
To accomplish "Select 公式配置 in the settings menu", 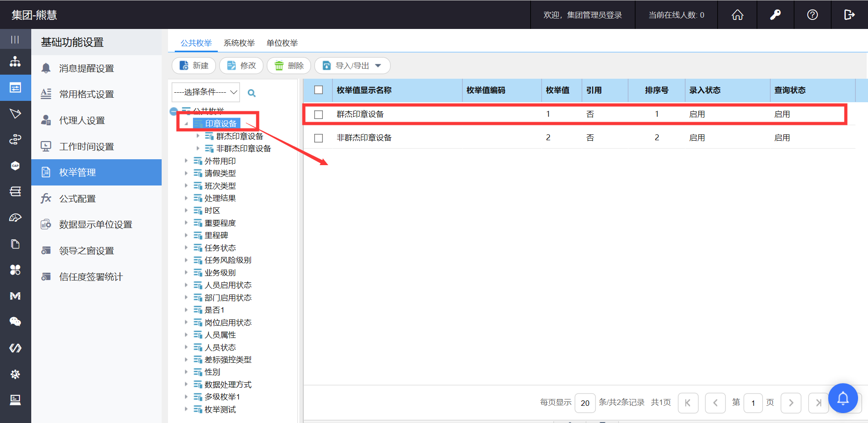I will (x=77, y=199).
